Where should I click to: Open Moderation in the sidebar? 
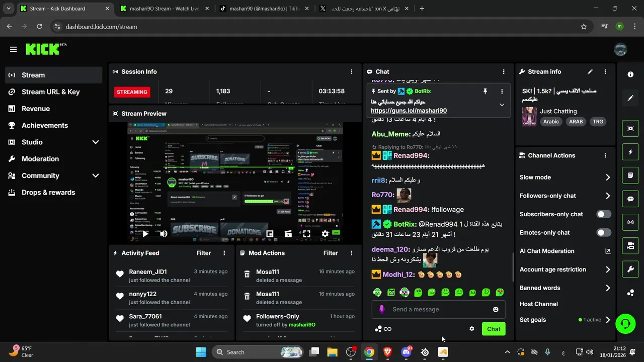[54, 159]
